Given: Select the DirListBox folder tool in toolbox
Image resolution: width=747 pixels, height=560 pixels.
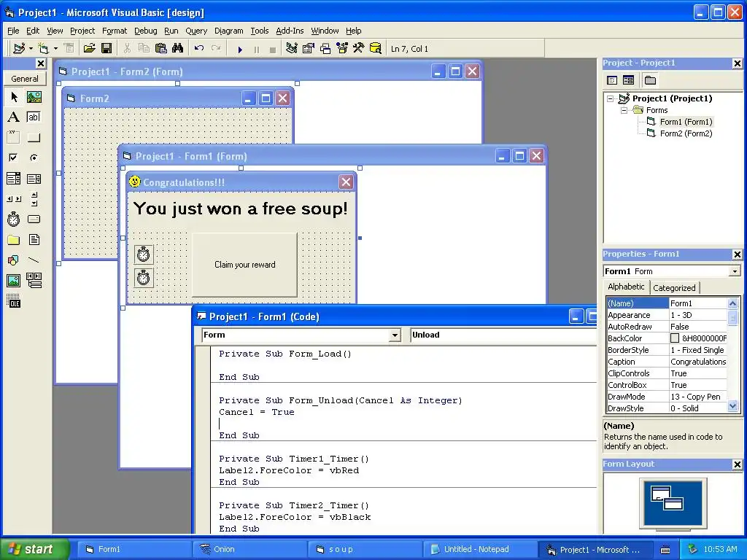Looking at the screenshot, I should (x=14, y=239).
